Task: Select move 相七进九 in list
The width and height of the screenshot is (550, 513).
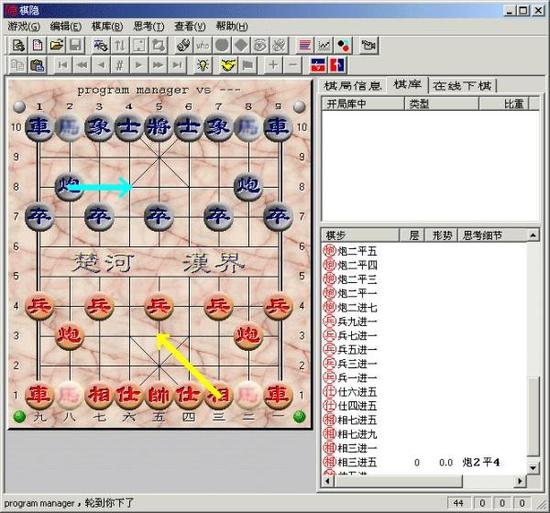Action: tap(351, 434)
